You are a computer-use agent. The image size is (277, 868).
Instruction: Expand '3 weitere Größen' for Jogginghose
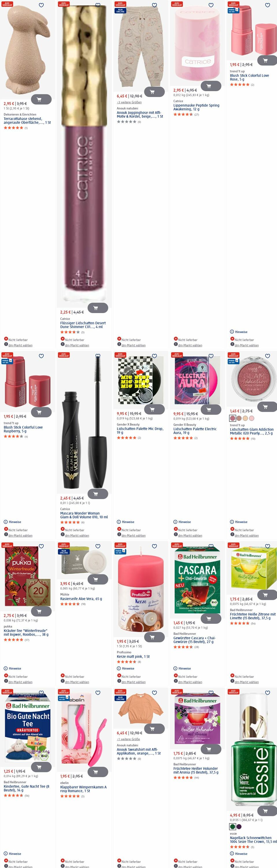129,102
